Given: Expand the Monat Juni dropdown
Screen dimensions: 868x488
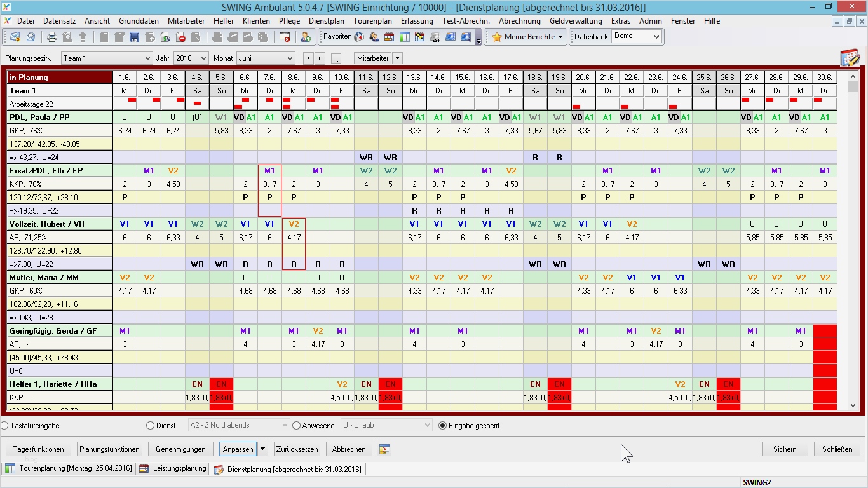Looking at the screenshot, I should [265, 58].
